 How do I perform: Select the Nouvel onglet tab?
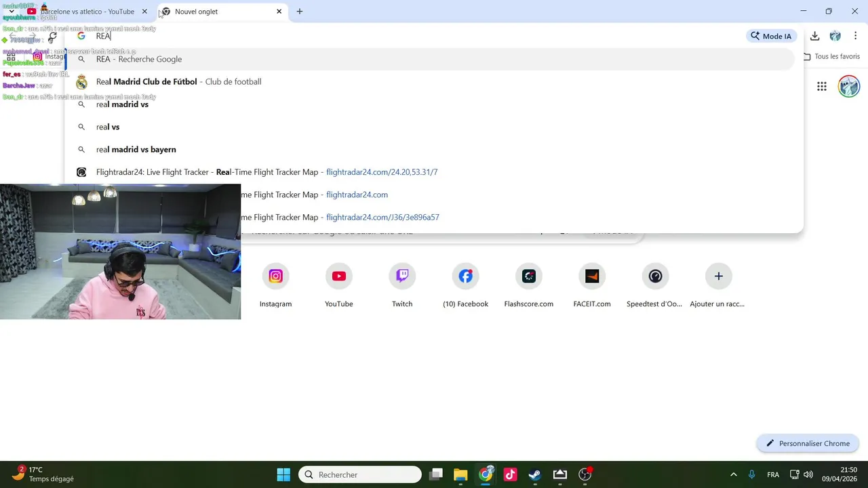coord(217,12)
